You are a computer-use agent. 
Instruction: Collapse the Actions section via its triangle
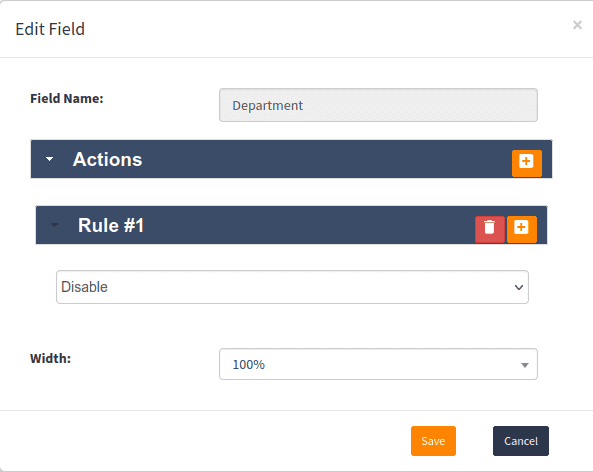[x=50, y=159]
